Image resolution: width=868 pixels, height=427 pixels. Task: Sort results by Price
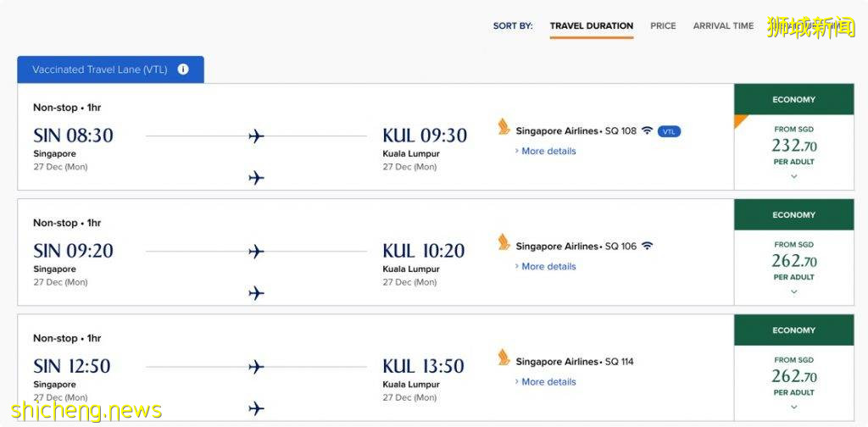pyautogui.click(x=663, y=26)
